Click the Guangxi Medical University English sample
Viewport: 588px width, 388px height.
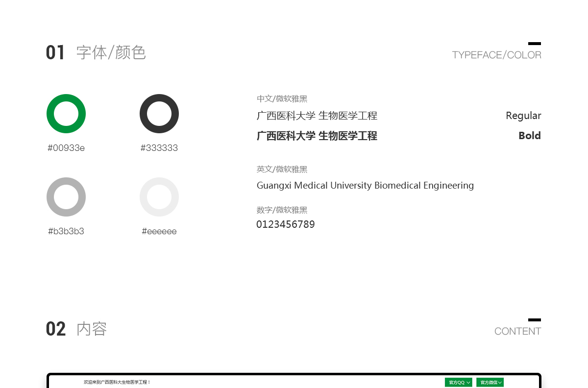(365, 186)
